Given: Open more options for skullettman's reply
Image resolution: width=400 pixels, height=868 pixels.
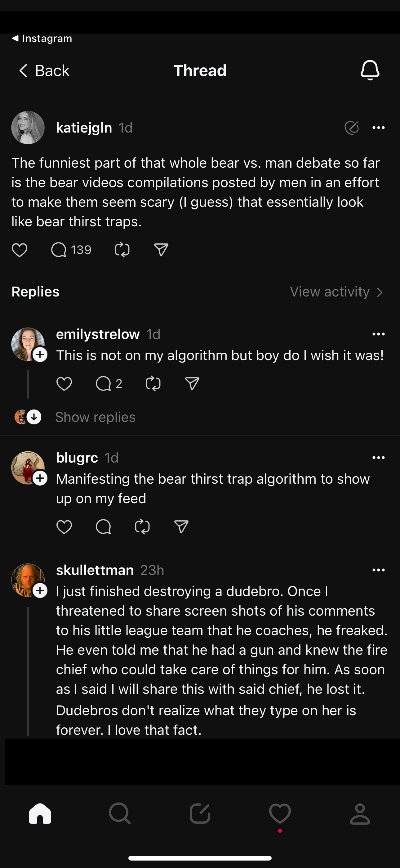Looking at the screenshot, I should coord(379,570).
